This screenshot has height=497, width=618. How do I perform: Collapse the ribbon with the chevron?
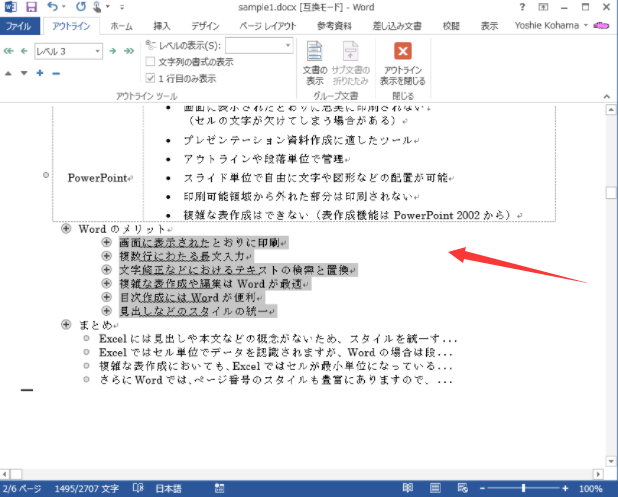click(607, 96)
